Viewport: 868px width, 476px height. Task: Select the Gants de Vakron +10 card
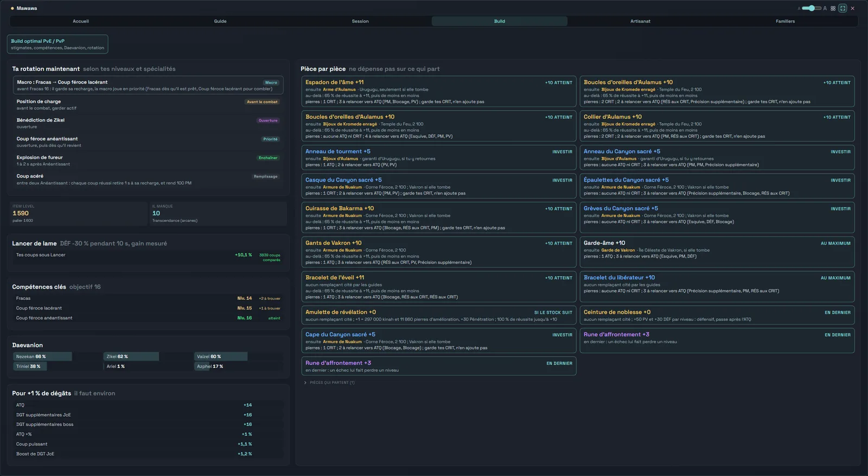(438, 253)
